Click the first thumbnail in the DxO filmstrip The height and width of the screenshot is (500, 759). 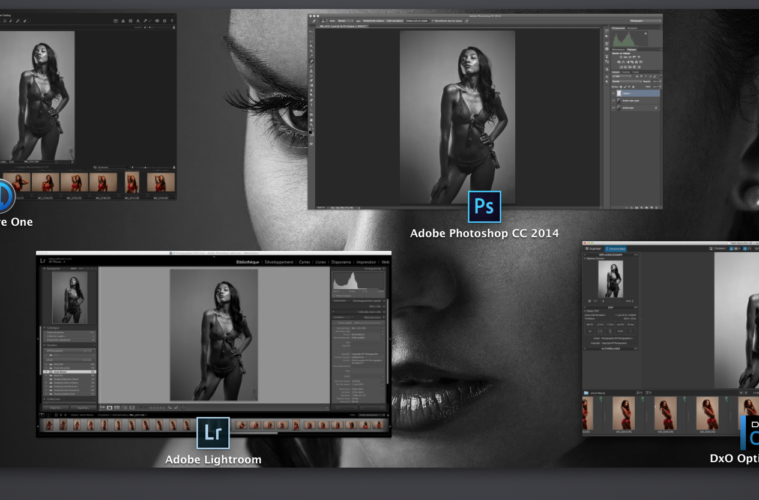[x=599, y=415]
